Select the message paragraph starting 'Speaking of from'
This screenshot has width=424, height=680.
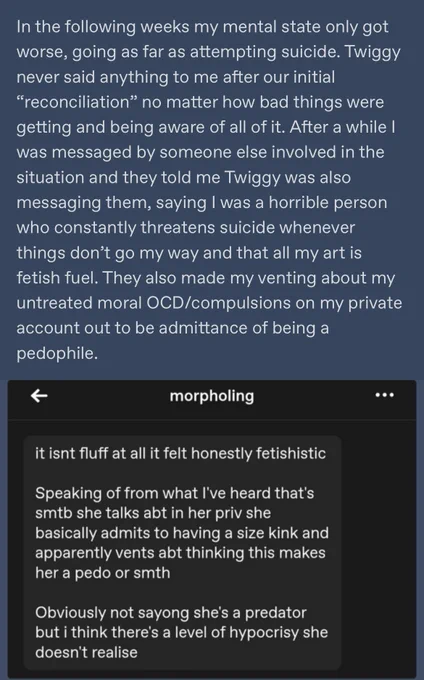click(x=182, y=533)
